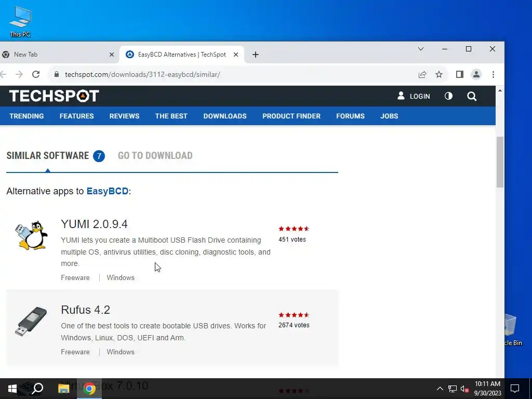The width and height of the screenshot is (532, 399).
Task: Close the EasyBCD Alternatives tab
Action: tap(236, 55)
